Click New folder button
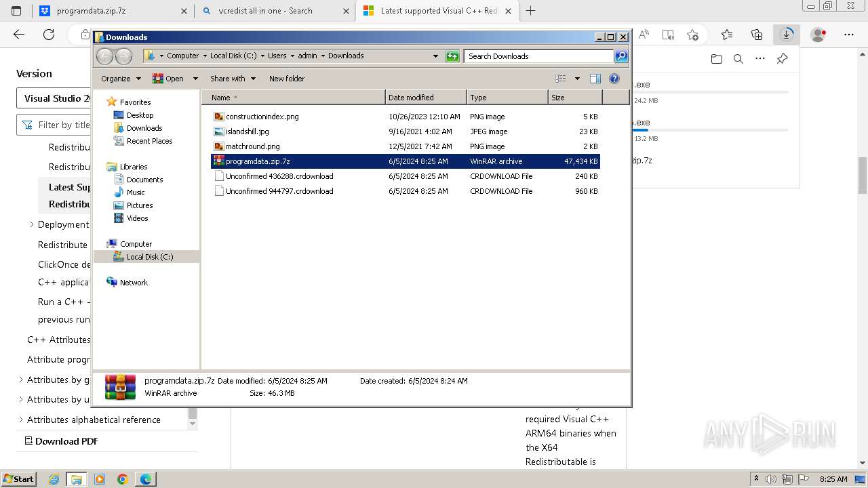 point(287,79)
